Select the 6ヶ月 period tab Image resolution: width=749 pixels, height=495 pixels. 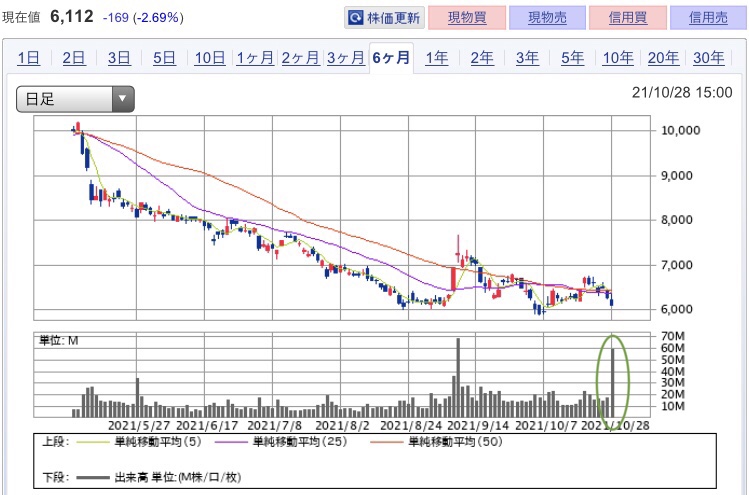click(391, 58)
